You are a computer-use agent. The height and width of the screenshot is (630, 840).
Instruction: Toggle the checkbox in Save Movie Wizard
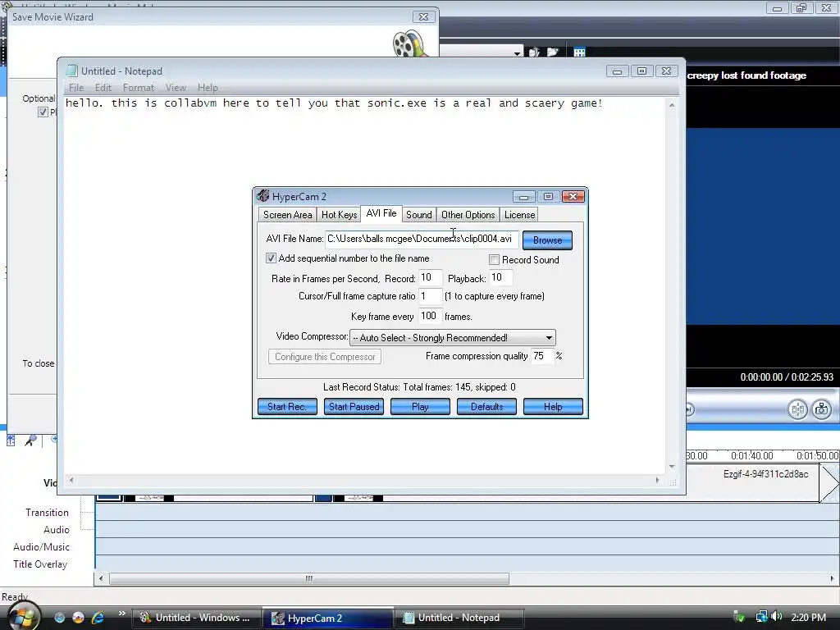(43, 112)
